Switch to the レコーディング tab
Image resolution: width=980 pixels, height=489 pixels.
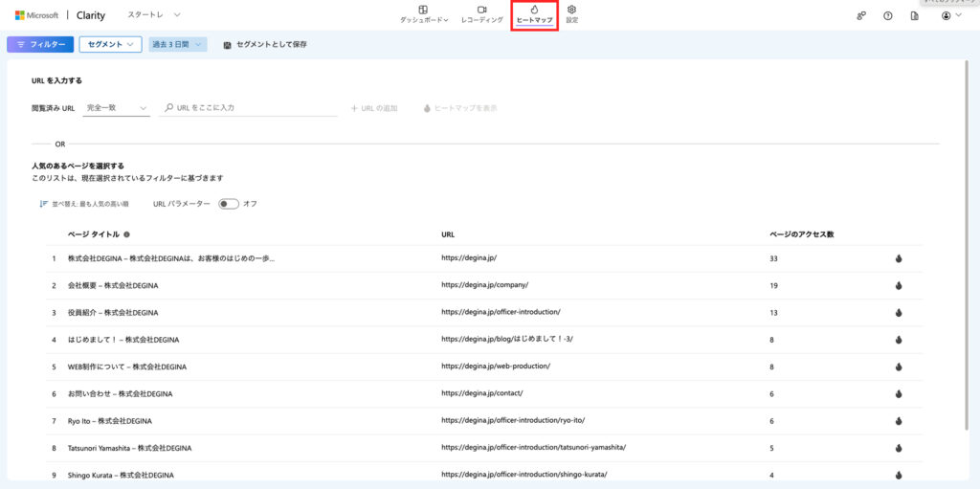481,14
